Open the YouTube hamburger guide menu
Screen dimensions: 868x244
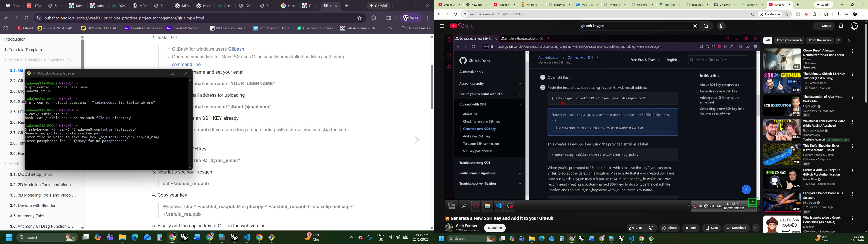pos(442,26)
